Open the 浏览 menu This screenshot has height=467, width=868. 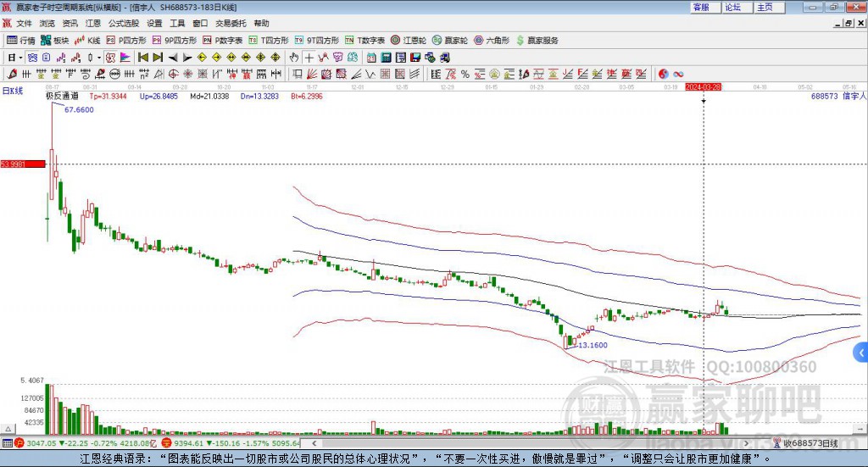click(47, 23)
